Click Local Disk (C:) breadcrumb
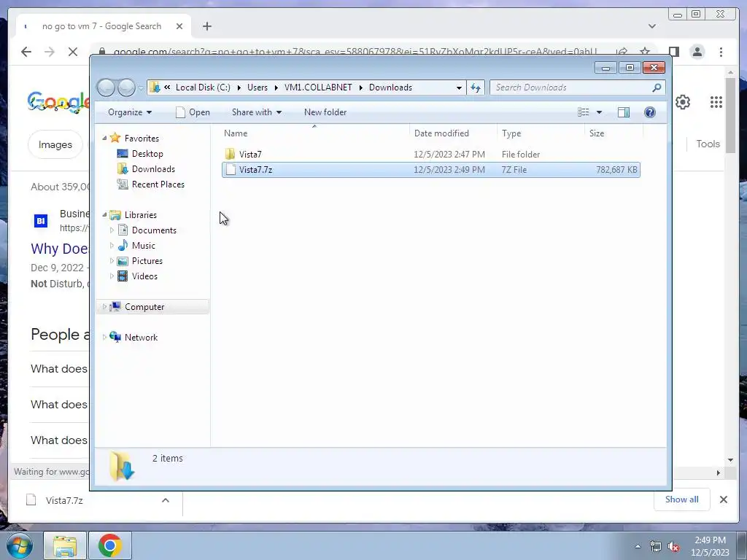The width and height of the screenshot is (747, 560). point(203,87)
